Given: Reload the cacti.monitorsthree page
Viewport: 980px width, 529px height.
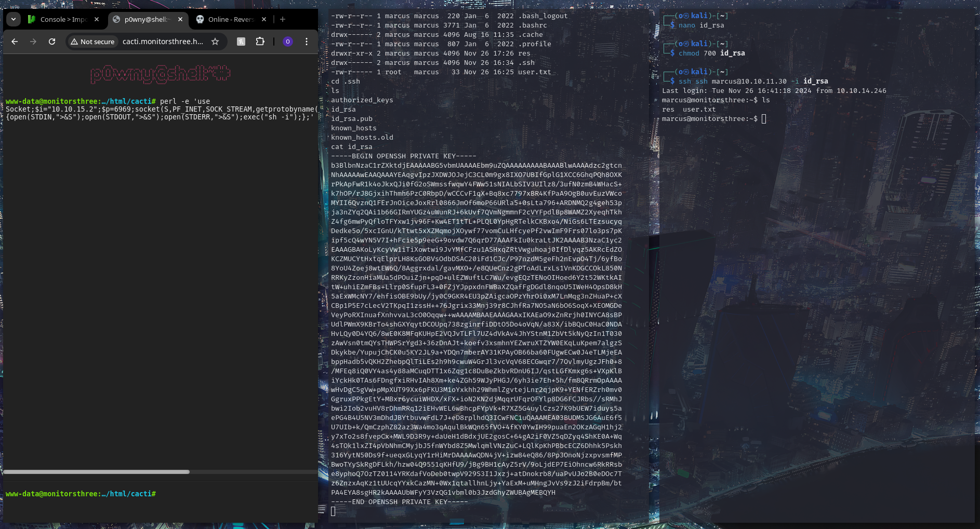Looking at the screenshot, I should pos(52,42).
